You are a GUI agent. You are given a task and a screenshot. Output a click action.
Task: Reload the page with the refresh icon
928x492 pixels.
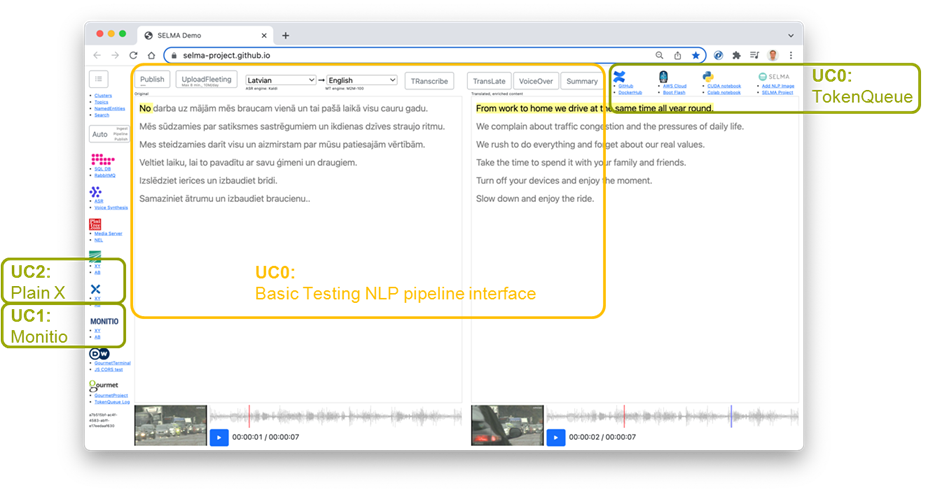(x=133, y=55)
